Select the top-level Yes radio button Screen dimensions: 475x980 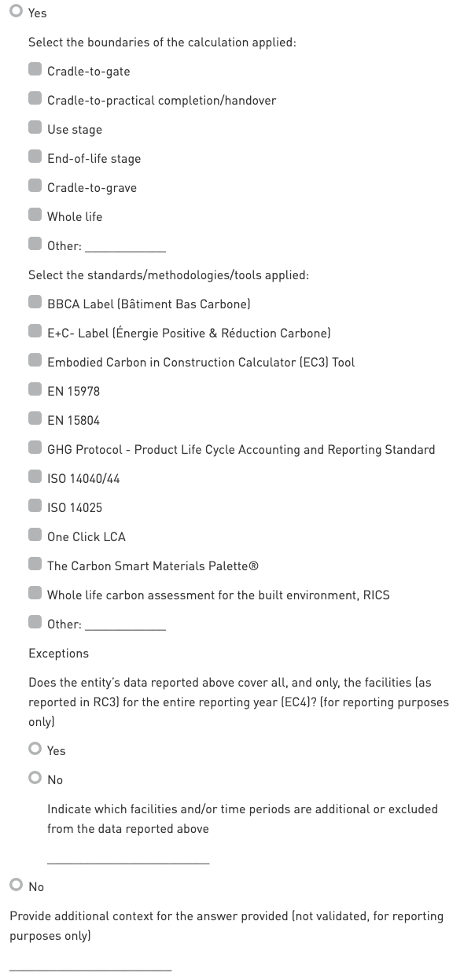click(x=16, y=13)
